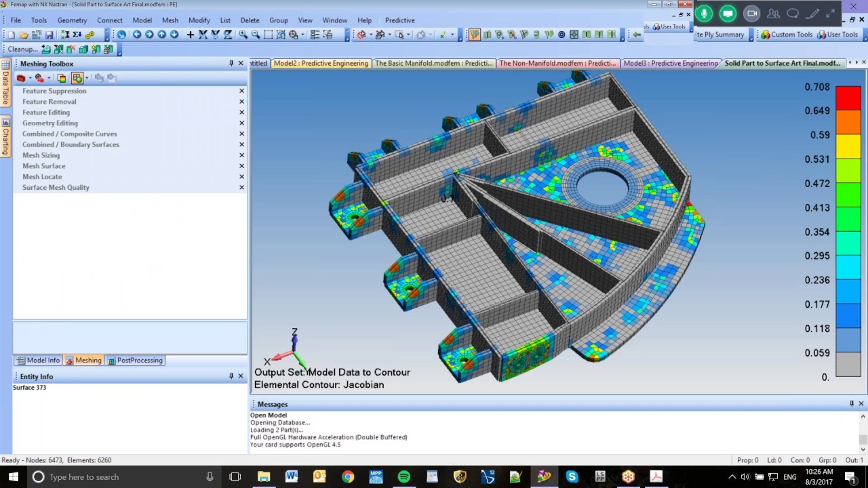Expand the Feature Suppression section
The image size is (868, 488).
pyautogui.click(x=54, y=91)
